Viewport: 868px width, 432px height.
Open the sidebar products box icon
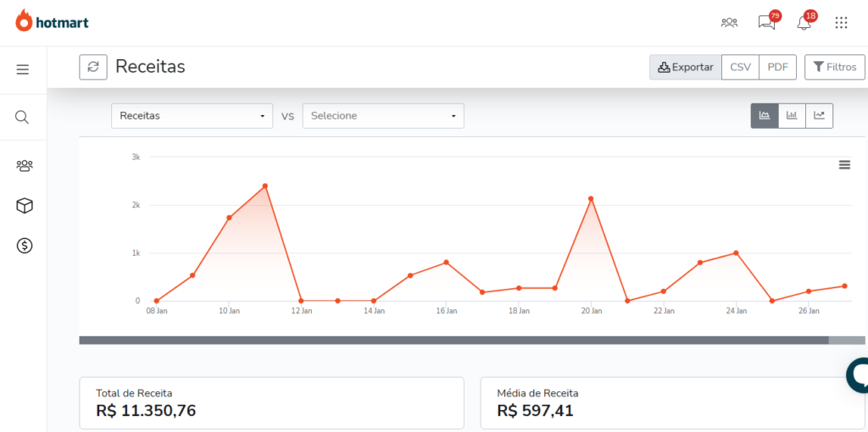tap(25, 206)
